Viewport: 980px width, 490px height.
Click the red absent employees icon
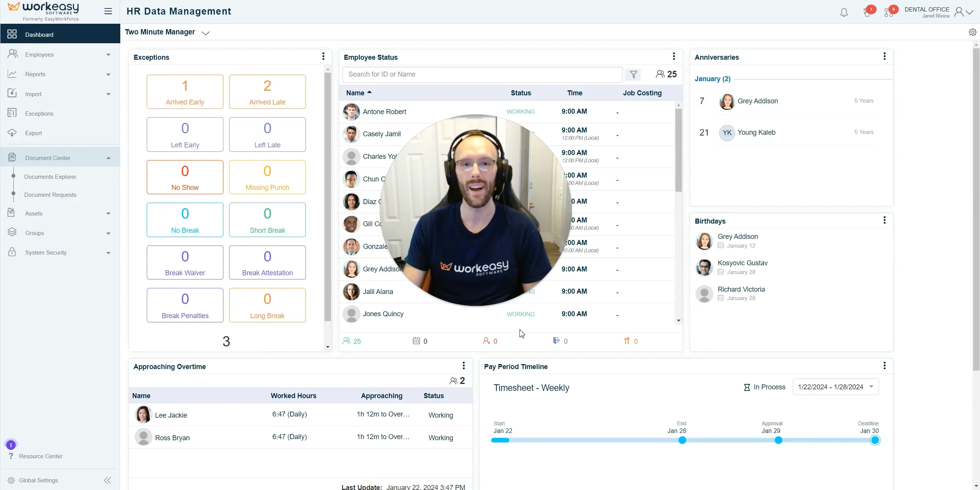(487, 341)
